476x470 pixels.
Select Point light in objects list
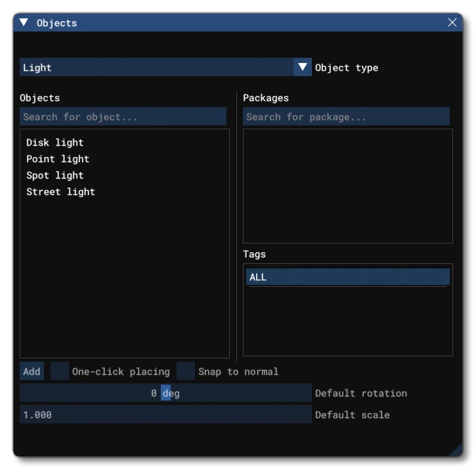58,159
